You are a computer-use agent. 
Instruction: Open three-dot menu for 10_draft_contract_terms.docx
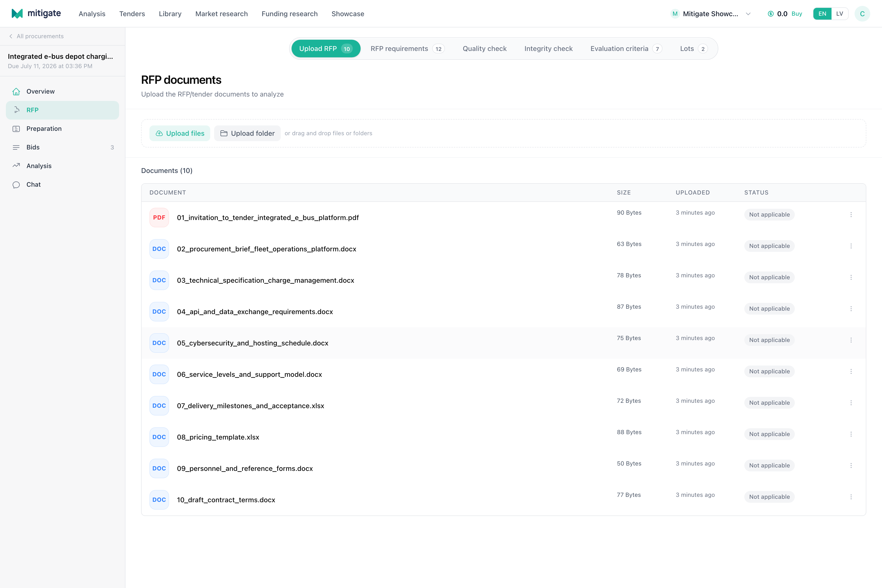pos(851,497)
